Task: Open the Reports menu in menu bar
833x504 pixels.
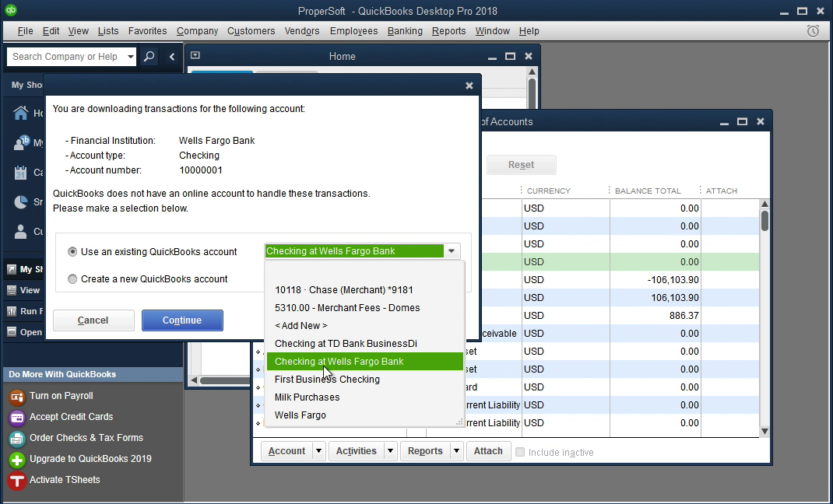Action: pos(448,31)
